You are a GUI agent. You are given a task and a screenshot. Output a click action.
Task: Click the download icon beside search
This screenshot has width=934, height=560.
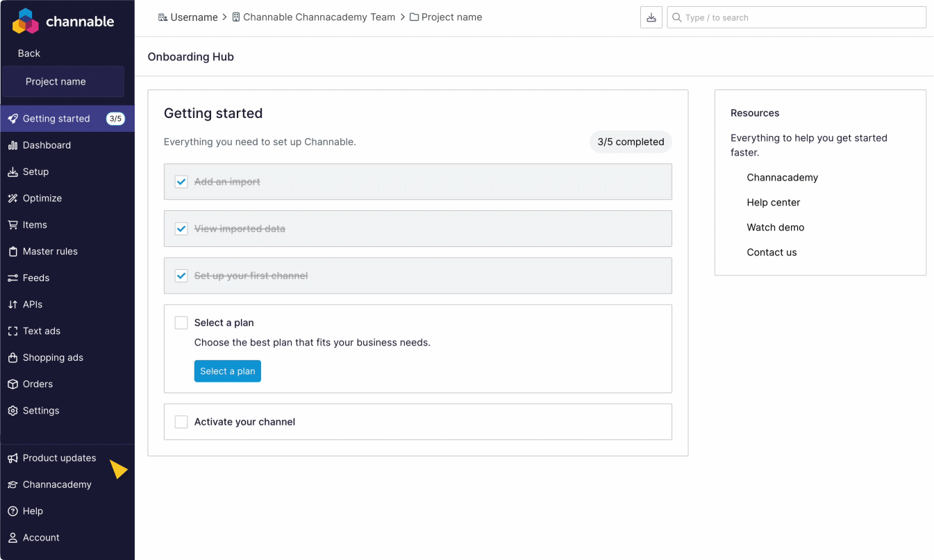[651, 17]
